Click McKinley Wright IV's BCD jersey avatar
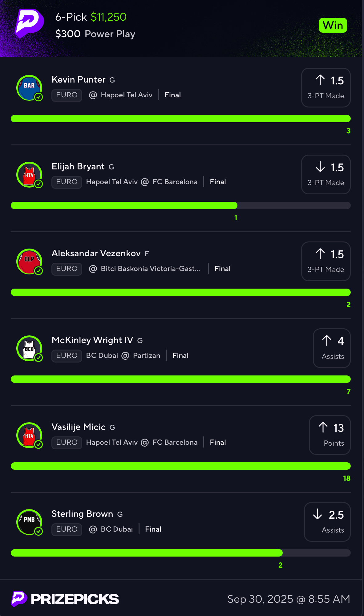The width and height of the screenshot is (364, 616). click(29, 348)
